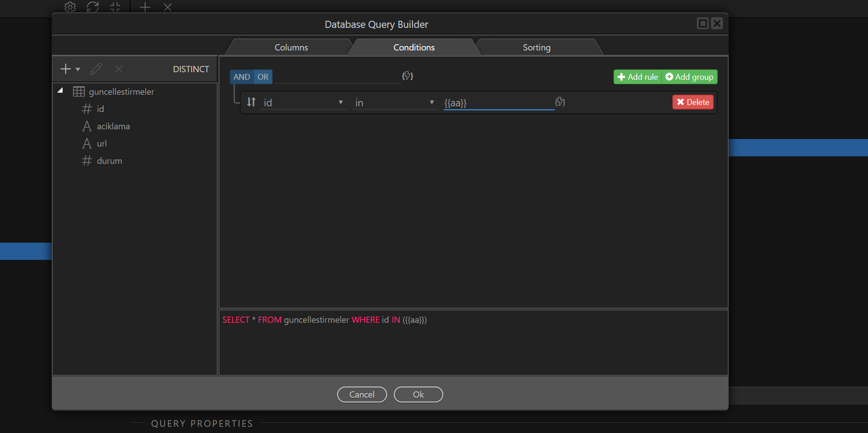
Task: Click the {{aa}} value input field
Action: tap(499, 103)
